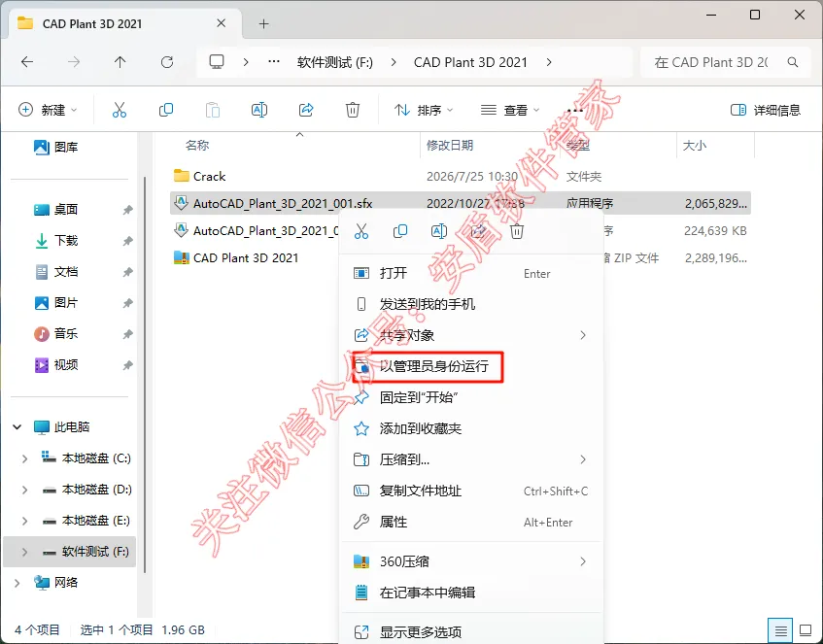Click CAD Plant 3D 2021 breadcrumb segment
Screen dimensions: 823x644
tap(470, 62)
